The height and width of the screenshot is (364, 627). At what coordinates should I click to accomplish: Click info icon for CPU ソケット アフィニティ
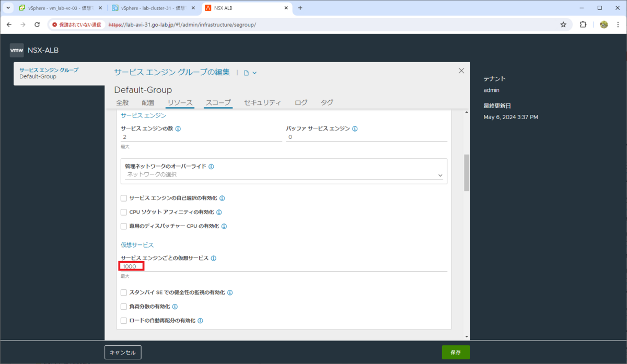(x=219, y=213)
